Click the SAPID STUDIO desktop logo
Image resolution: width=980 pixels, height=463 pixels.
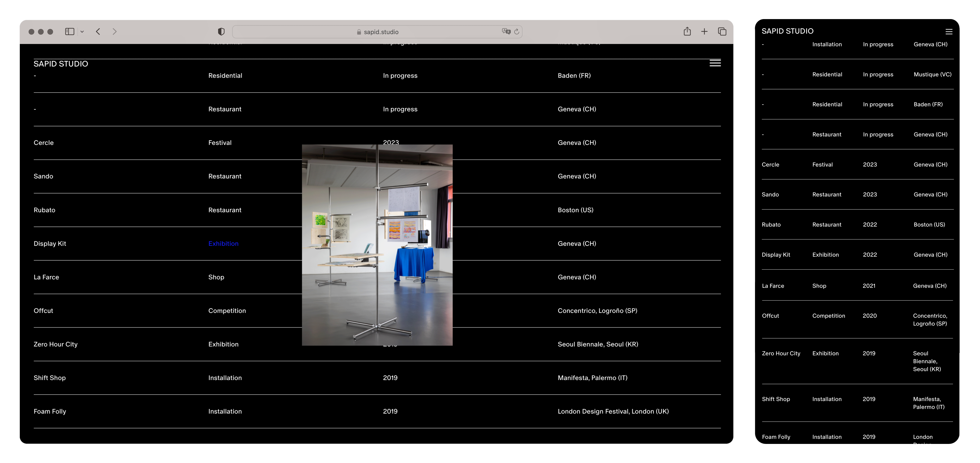(x=61, y=64)
